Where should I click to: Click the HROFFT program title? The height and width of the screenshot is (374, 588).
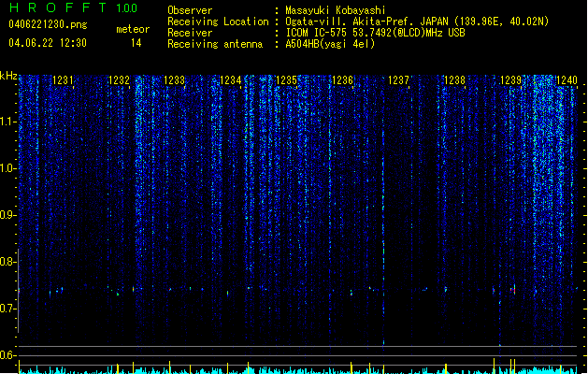tap(58, 7)
